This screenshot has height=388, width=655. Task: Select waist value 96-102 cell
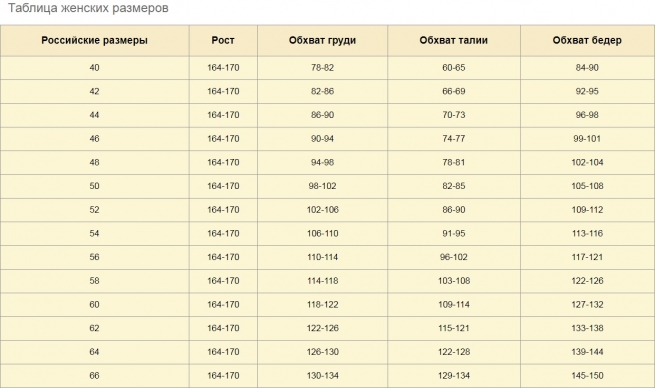click(454, 257)
